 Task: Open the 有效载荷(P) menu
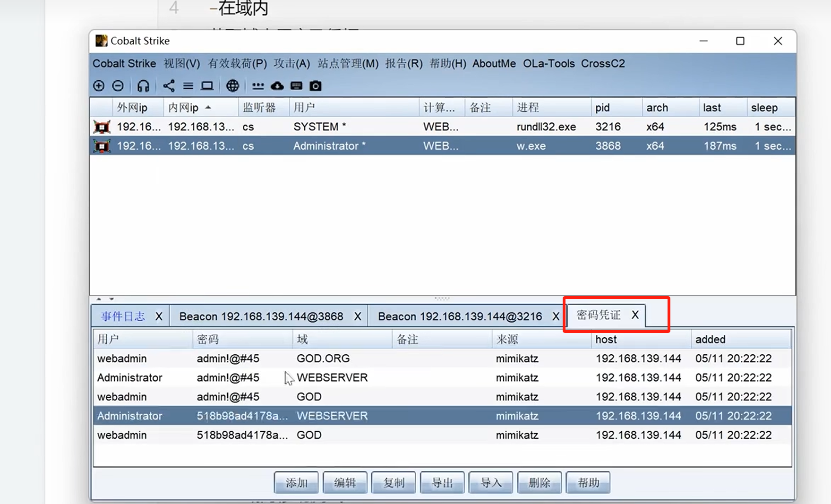click(238, 64)
